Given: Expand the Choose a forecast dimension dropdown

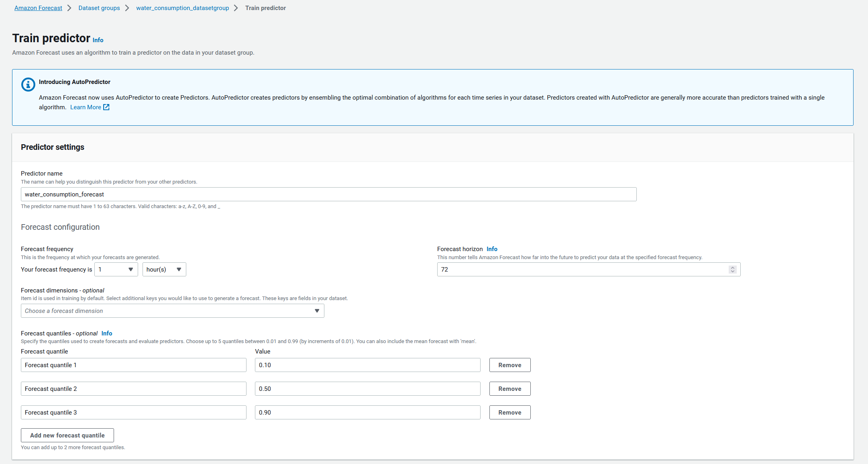Looking at the screenshot, I should [x=172, y=311].
